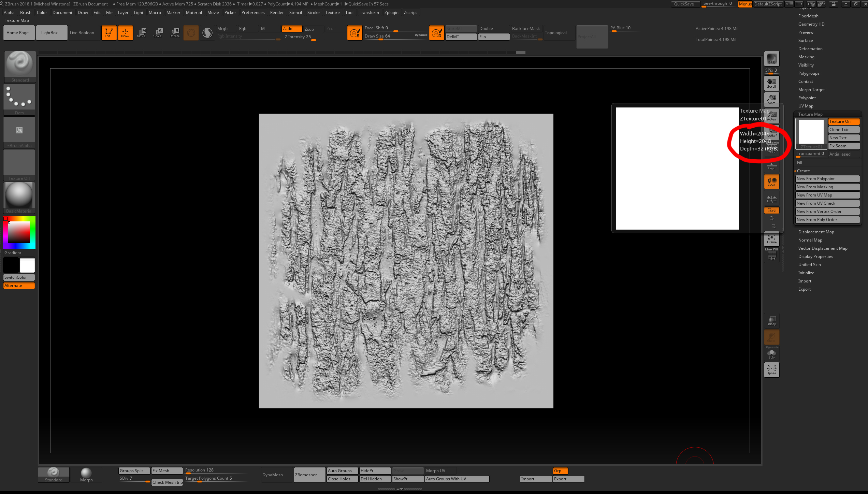Toggle the PolyF line fill icon

pos(771,255)
